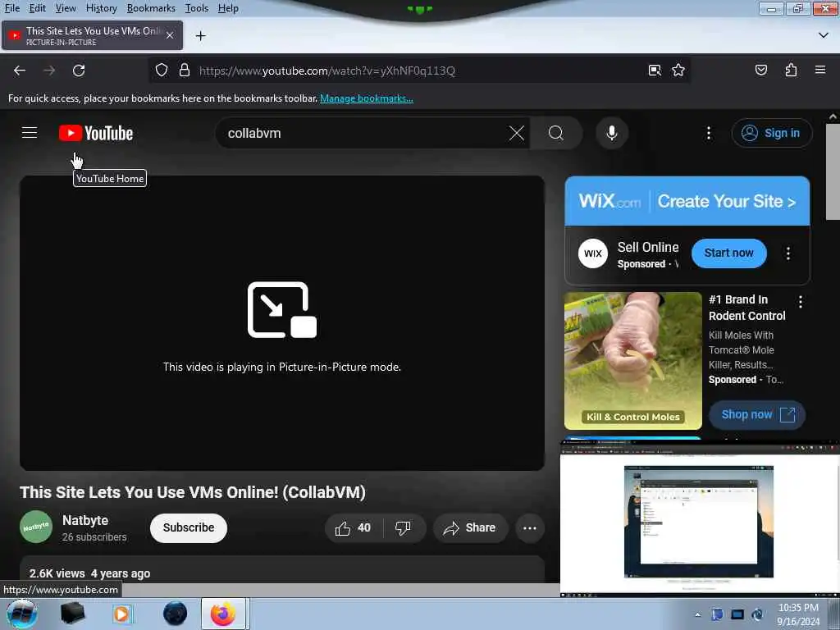
Task: Open '#1 Brand In Rodent Control' ad title
Action: (746, 308)
